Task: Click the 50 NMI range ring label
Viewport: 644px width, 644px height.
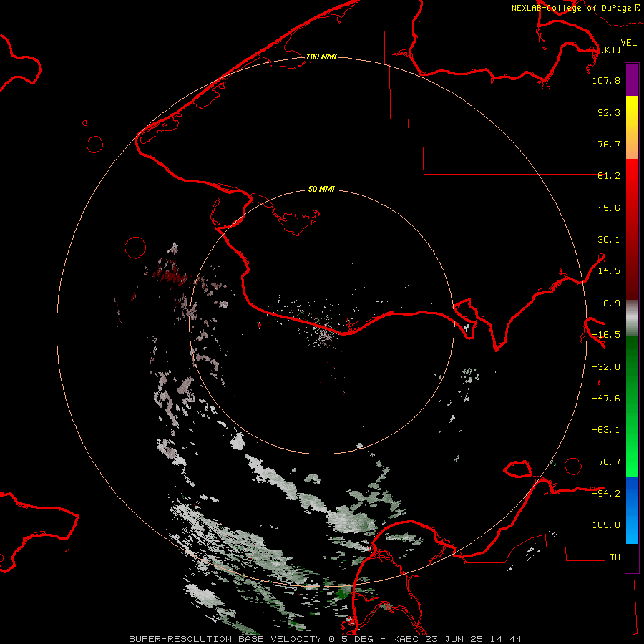Action: [321, 189]
